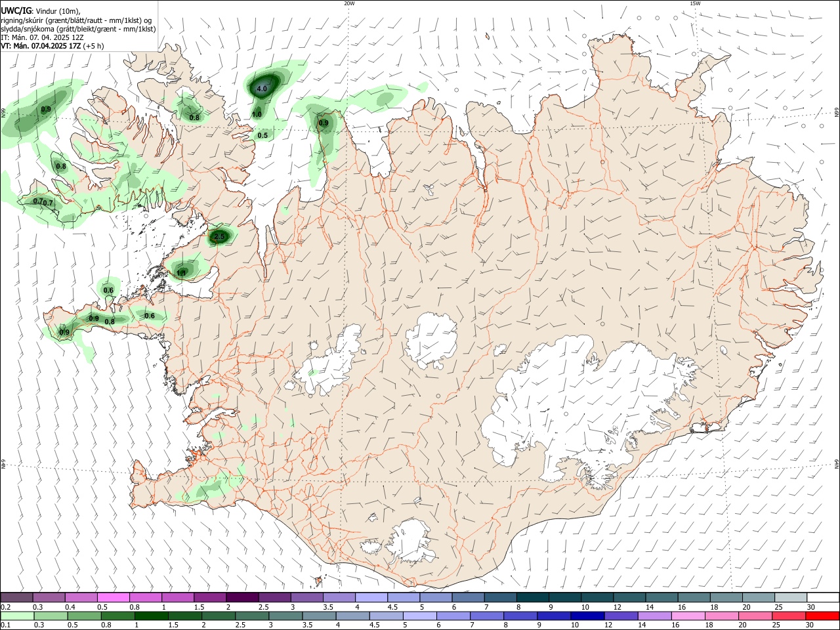The height and width of the screenshot is (630, 840).
Task: Click the green swatch labeled 0.5 in lower row
Action: 84,616
